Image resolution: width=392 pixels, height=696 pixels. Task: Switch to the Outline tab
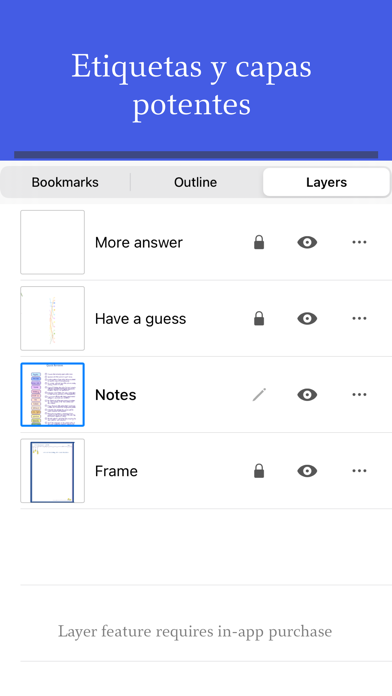pyautogui.click(x=195, y=182)
